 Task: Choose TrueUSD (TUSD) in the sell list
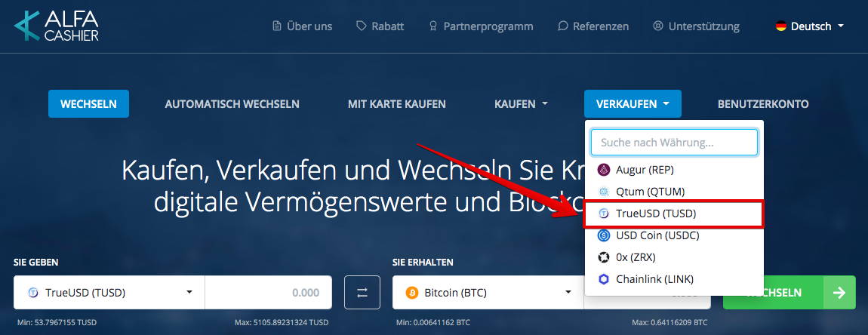pyautogui.click(x=674, y=214)
